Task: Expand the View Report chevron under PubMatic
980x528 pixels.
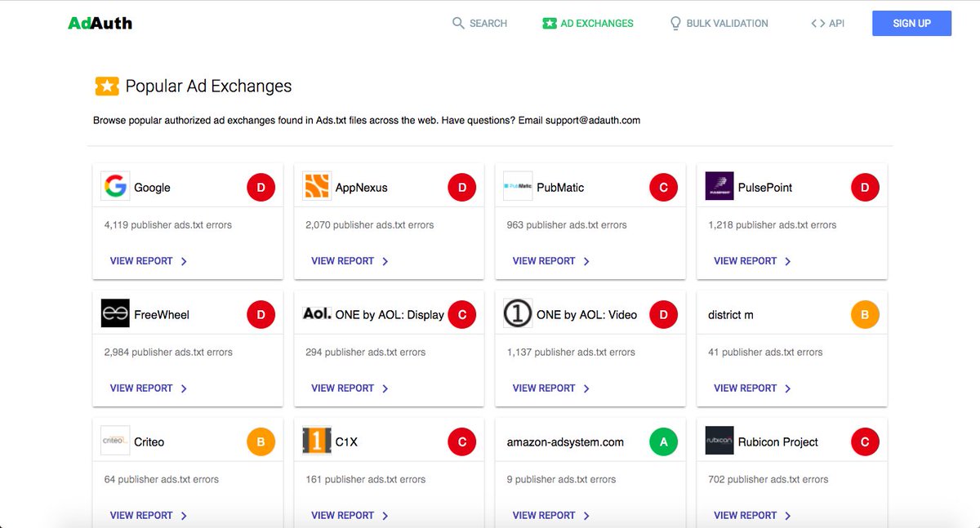Action: (586, 261)
